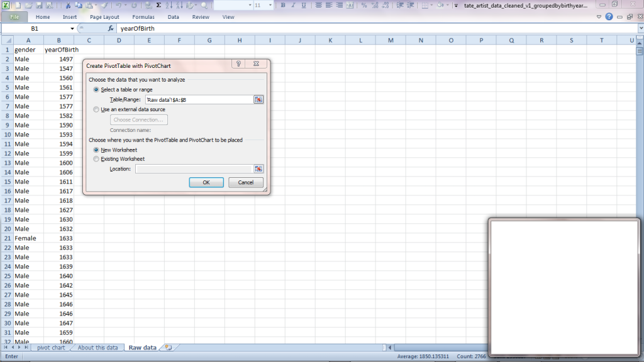Select 'Use an external data source' option
The width and height of the screenshot is (644, 362).
click(x=96, y=109)
